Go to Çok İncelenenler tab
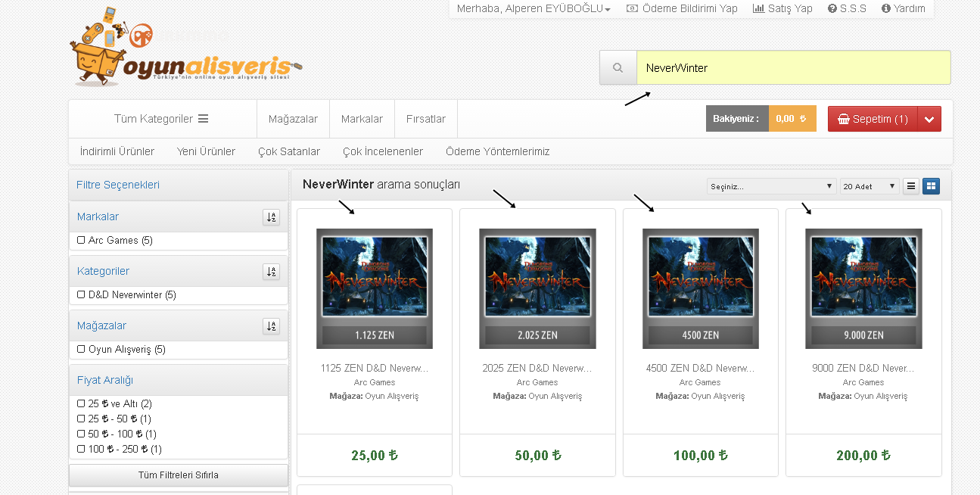Image resolution: width=980 pixels, height=495 pixels. pos(383,151)
